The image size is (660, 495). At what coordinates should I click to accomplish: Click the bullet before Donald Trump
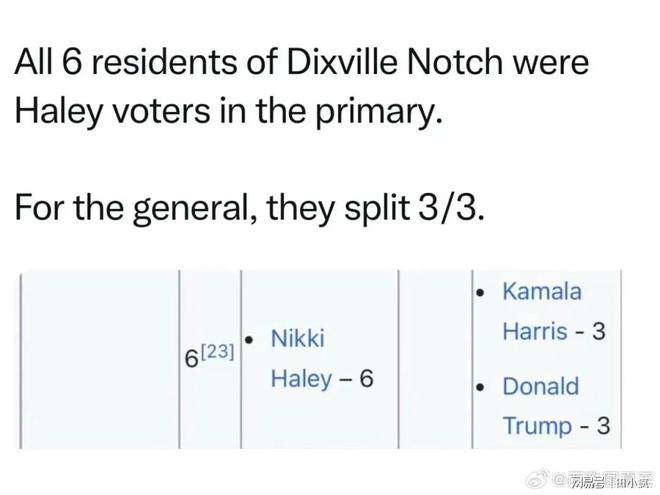(480, 387)
